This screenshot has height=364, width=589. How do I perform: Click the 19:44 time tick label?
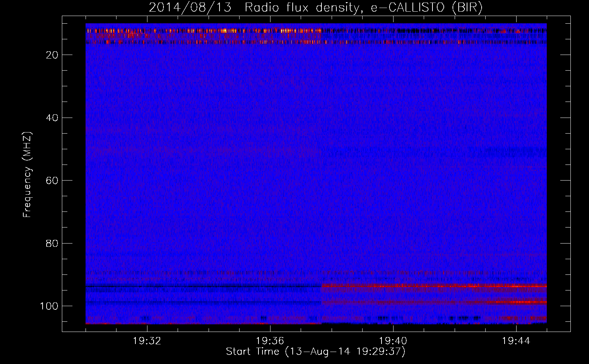point(516,341)
